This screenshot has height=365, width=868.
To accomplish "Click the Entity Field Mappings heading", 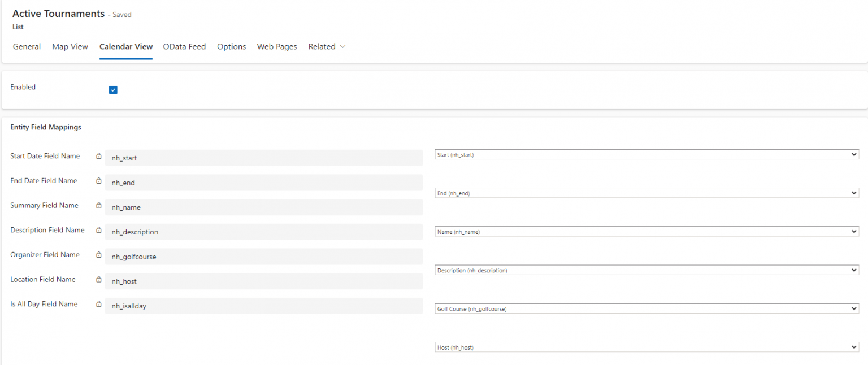I will [x=46, y=127].
